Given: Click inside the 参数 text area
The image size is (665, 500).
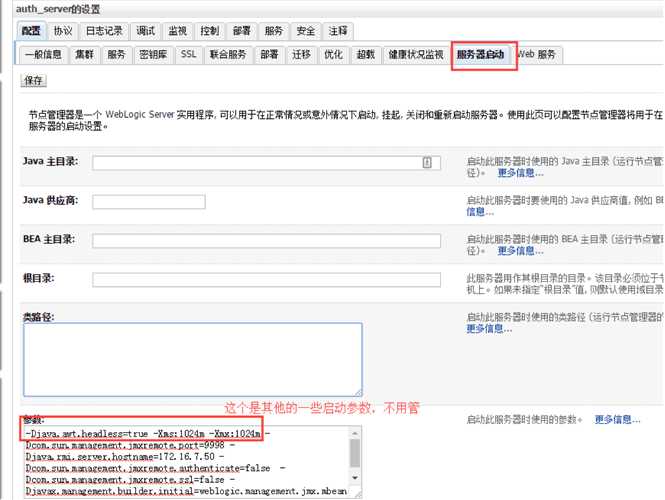Looking at the screenshot, I should click(x=193, y=462).
